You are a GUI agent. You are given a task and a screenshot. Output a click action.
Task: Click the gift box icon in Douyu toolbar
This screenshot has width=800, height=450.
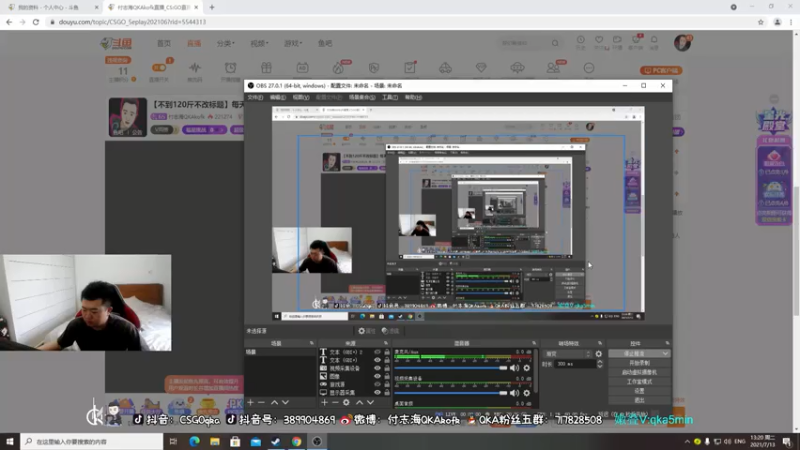(266, 67)
